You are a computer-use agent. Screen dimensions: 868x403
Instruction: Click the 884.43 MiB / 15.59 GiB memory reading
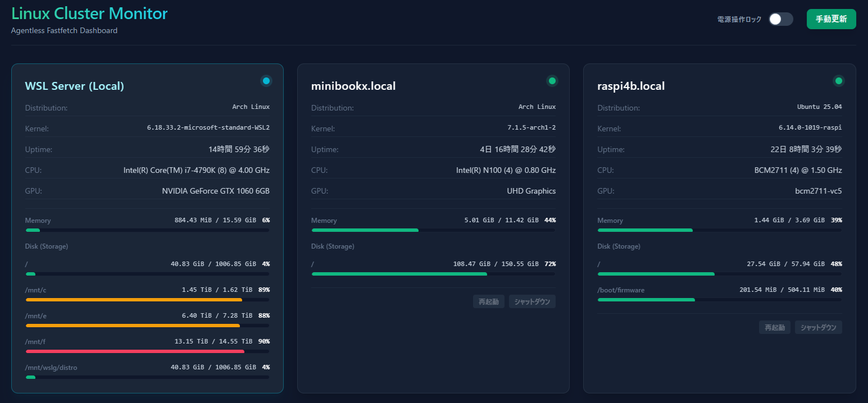216,220
